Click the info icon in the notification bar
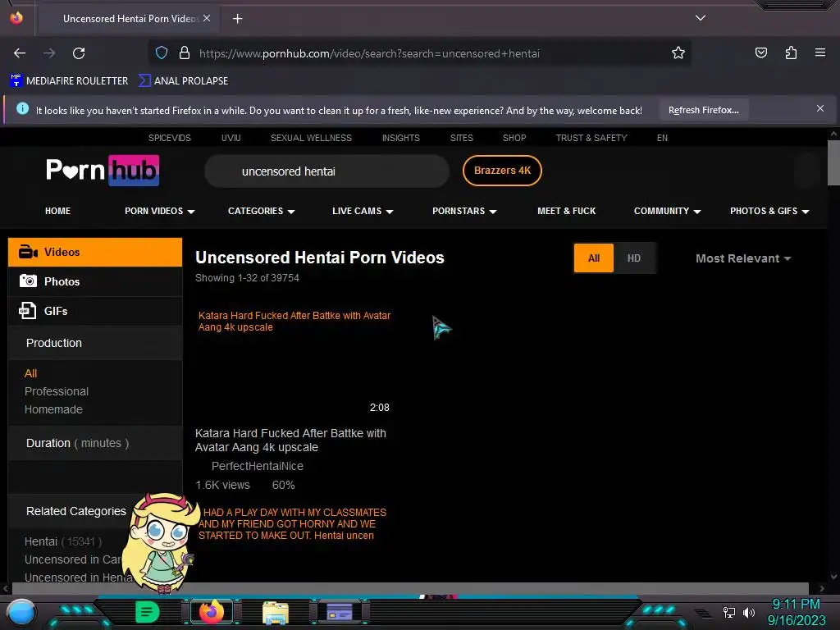The width and height of the screenshot is (840, 630). 22,109
